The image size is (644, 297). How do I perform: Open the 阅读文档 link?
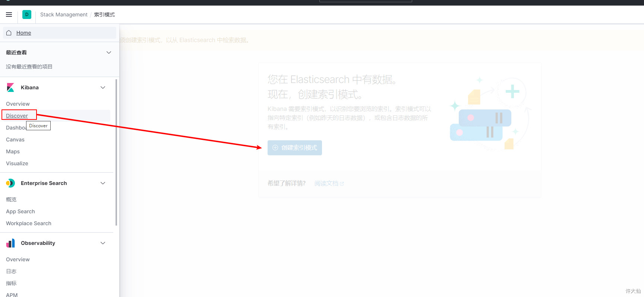[329, 183]
